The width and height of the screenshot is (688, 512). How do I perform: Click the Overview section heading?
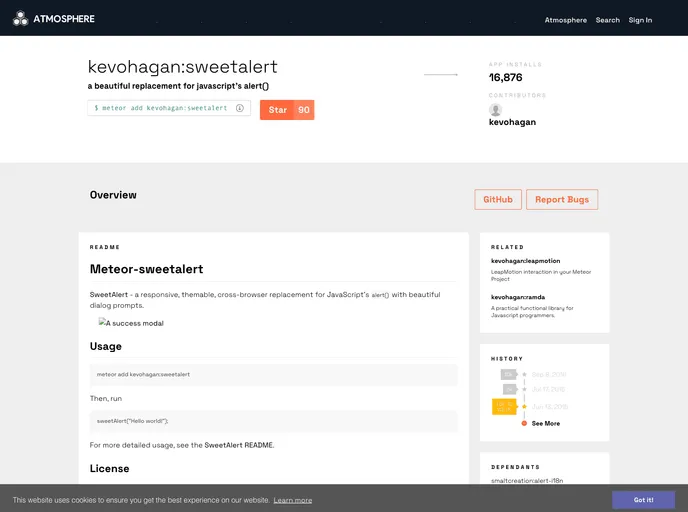tap(113, 195)
